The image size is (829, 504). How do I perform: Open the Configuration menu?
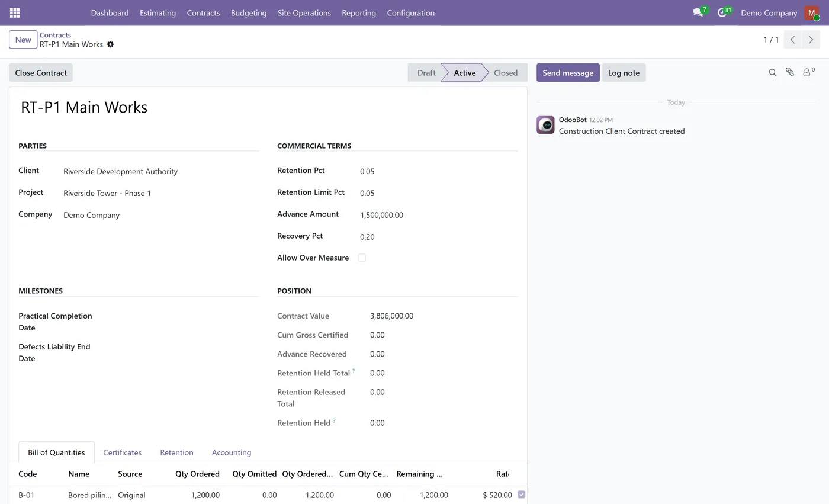410,12
